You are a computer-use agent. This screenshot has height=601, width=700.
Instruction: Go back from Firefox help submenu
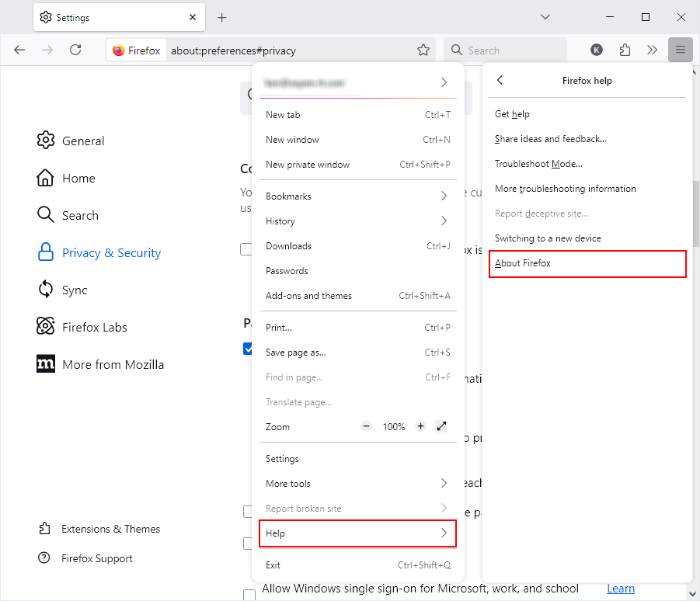coord(500,80)
